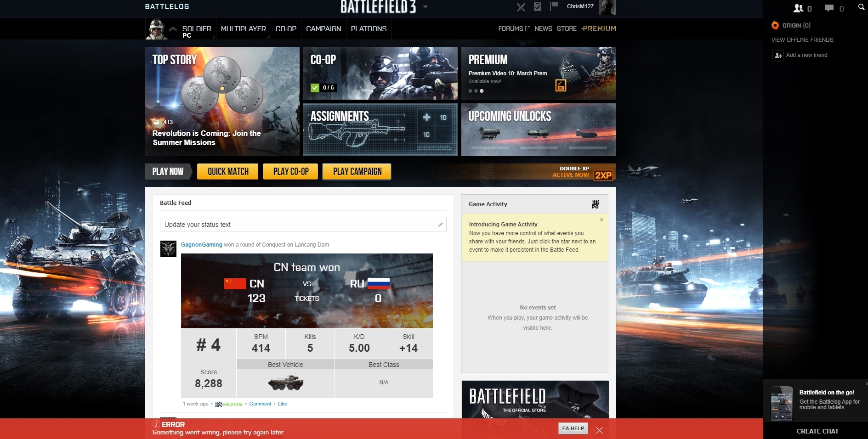Open the CN team won battle report
Screen dimensions: 868x439
(x=307, y=291)
